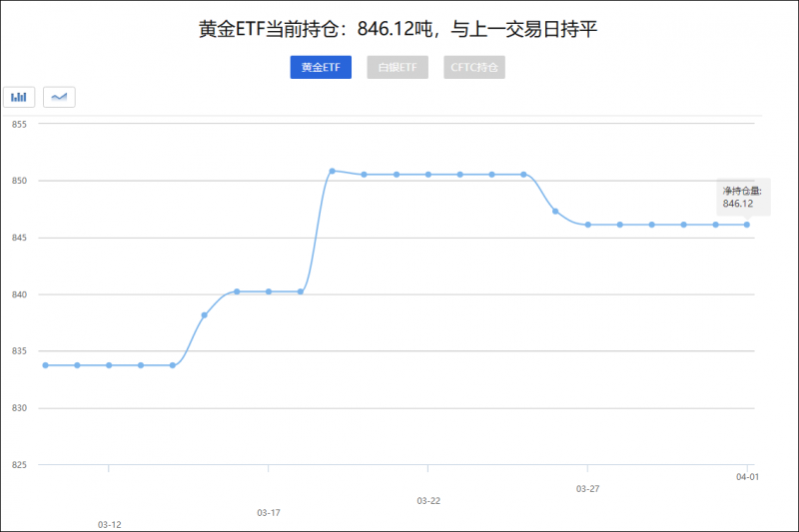This screenshot has width=799, height=532.
Task: Click the data point above 03-22
Action: click(428, 175)
